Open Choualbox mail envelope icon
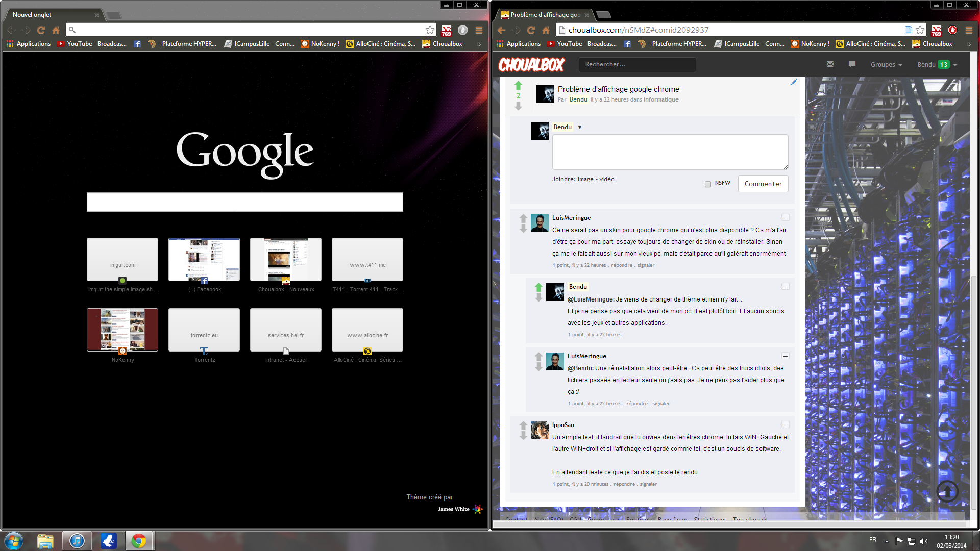This screenshot has height=551, width=980. (x=830, y=64)
